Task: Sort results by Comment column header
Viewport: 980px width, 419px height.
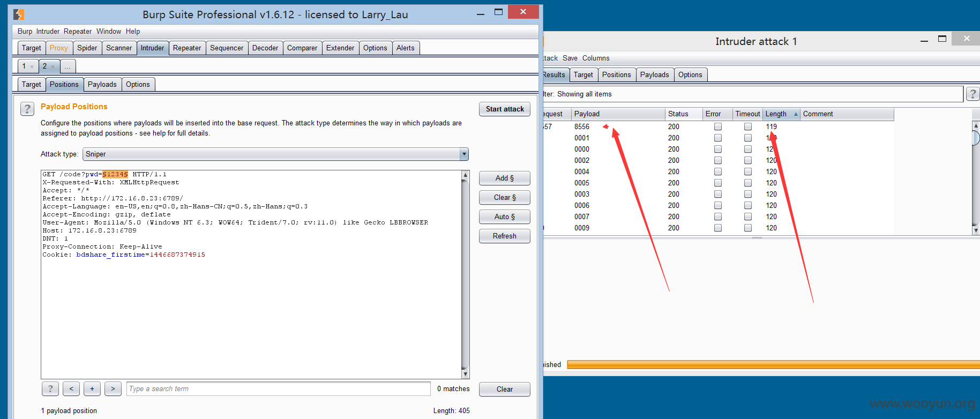Action: [x=847, y=114]
